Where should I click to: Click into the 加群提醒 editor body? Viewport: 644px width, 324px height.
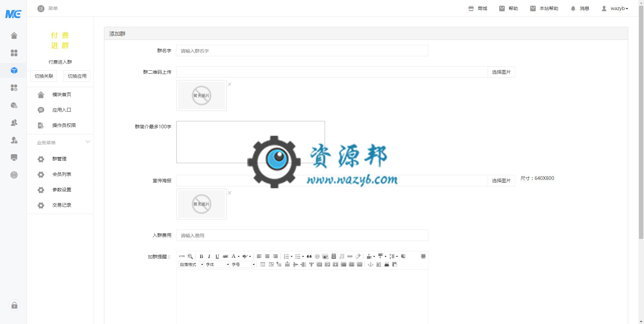[302, 297]
